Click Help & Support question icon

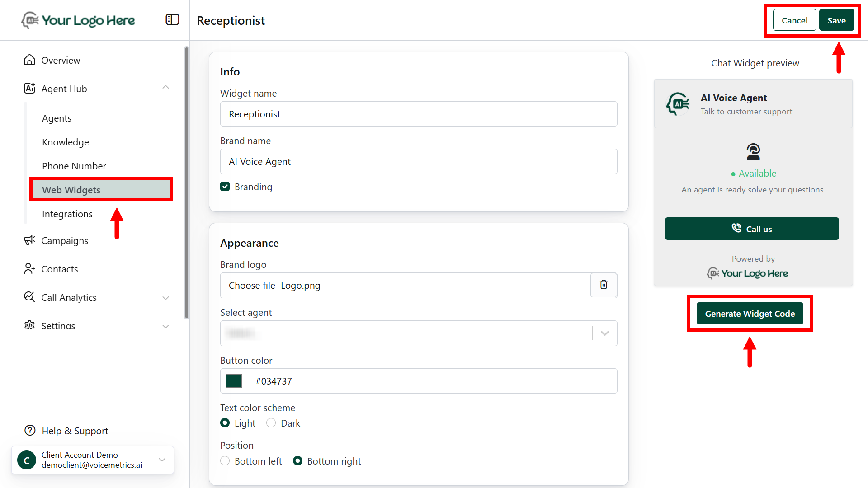pos(30,430)
